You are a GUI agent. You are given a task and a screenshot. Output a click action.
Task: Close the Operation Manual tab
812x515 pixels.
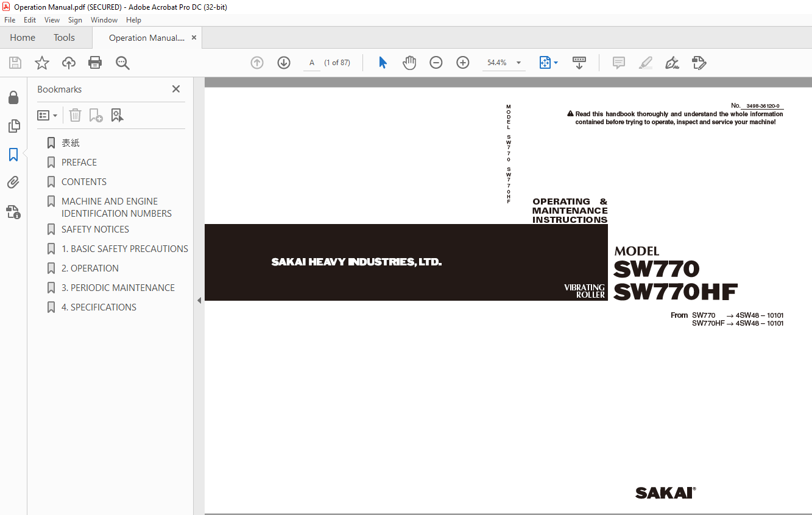[x=194, y=38]
